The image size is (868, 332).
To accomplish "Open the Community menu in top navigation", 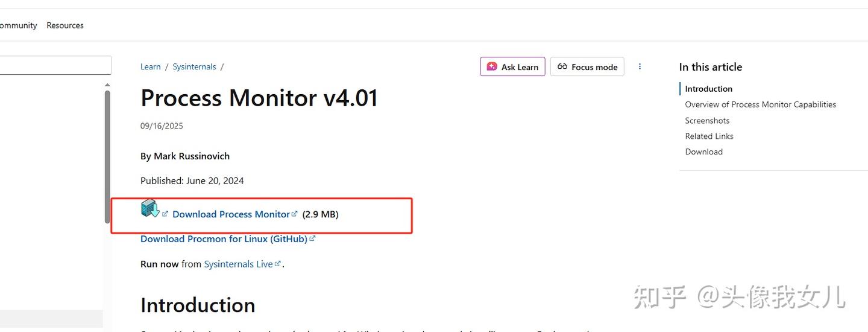I will pos(18,25).
